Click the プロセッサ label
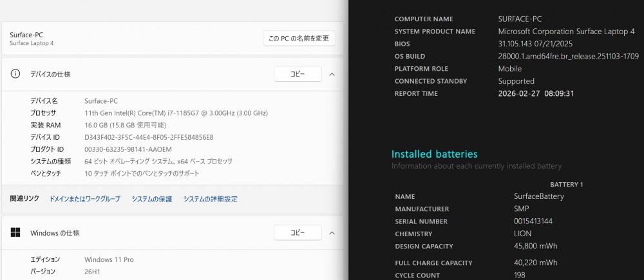 (43, 113)
